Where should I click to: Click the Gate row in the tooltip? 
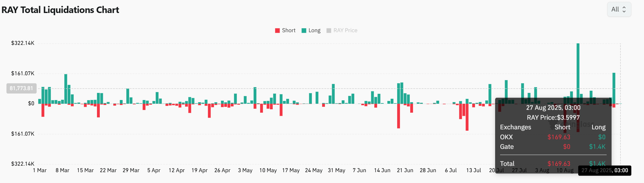pos(553,147)
